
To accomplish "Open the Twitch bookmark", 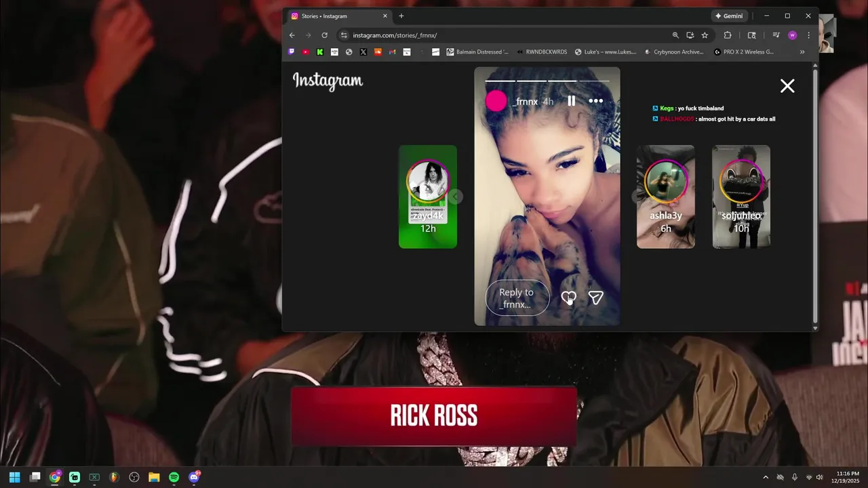I will (292, 52).
